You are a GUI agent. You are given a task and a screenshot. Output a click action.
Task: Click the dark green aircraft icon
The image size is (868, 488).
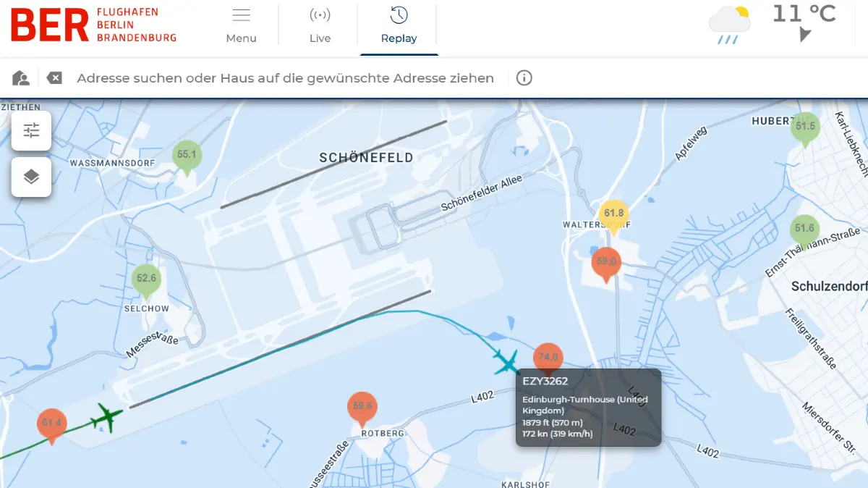tap(107, 418)
